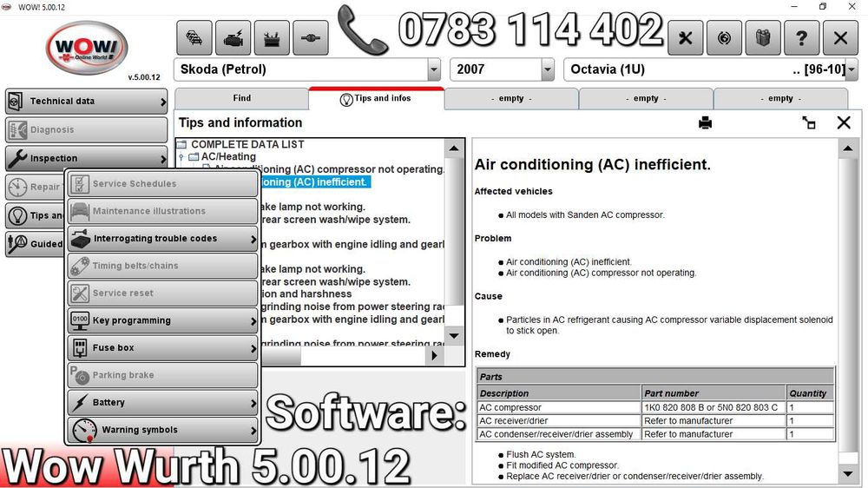
Task: Click the third empty tab
Action: [x=780, y=99]
